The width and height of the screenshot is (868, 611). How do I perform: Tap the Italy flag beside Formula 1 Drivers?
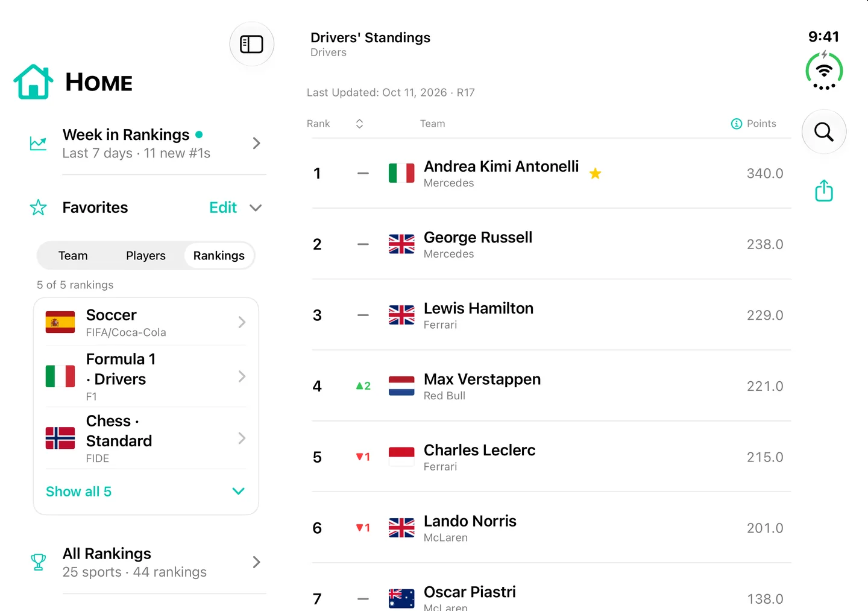[x=60, y=376]
